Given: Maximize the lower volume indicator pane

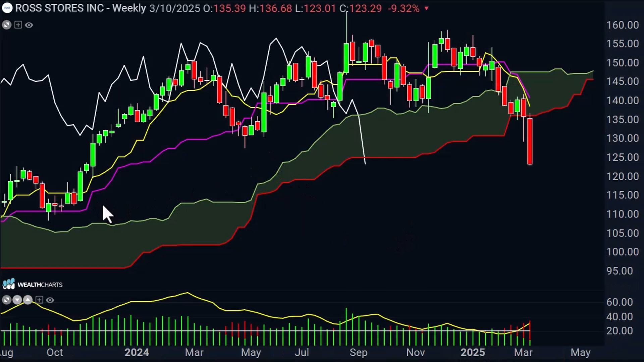Looking at the screenshot, I should (x=7, y=300).
